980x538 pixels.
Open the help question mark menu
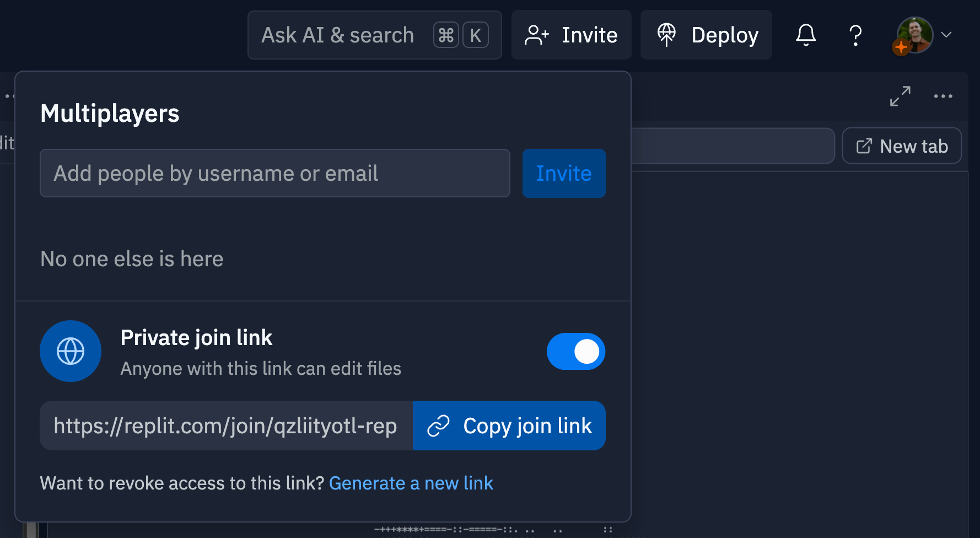[x=855, y=35]
